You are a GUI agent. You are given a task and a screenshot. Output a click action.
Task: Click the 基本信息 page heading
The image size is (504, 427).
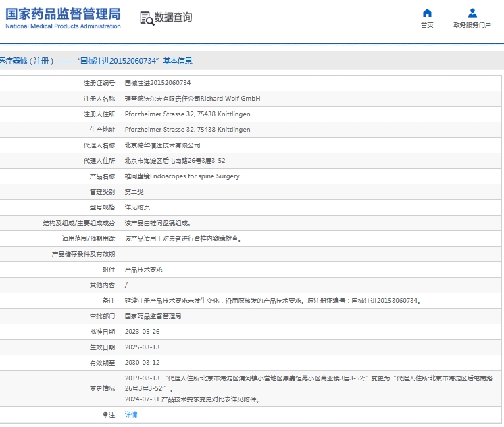point(178,61)
